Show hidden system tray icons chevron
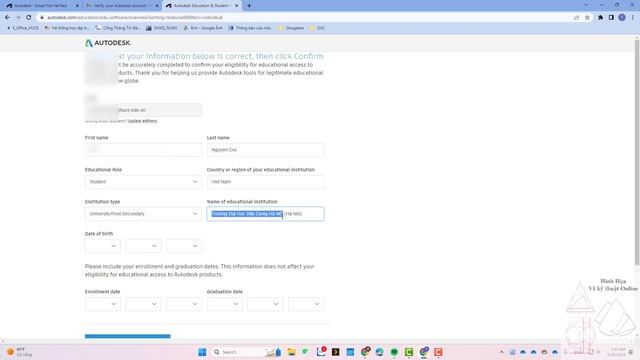This screenshot has width=640, height=360. [x=502, y=352]
